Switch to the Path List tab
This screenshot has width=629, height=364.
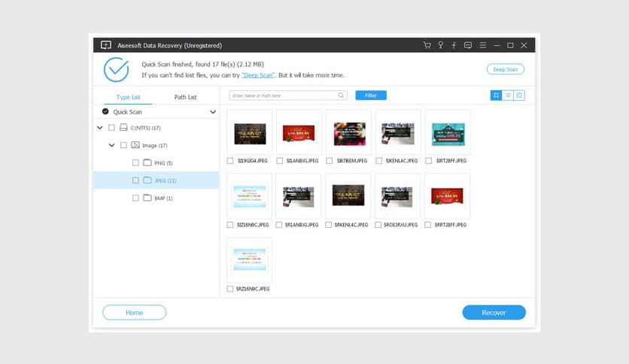tap(185, 97)
